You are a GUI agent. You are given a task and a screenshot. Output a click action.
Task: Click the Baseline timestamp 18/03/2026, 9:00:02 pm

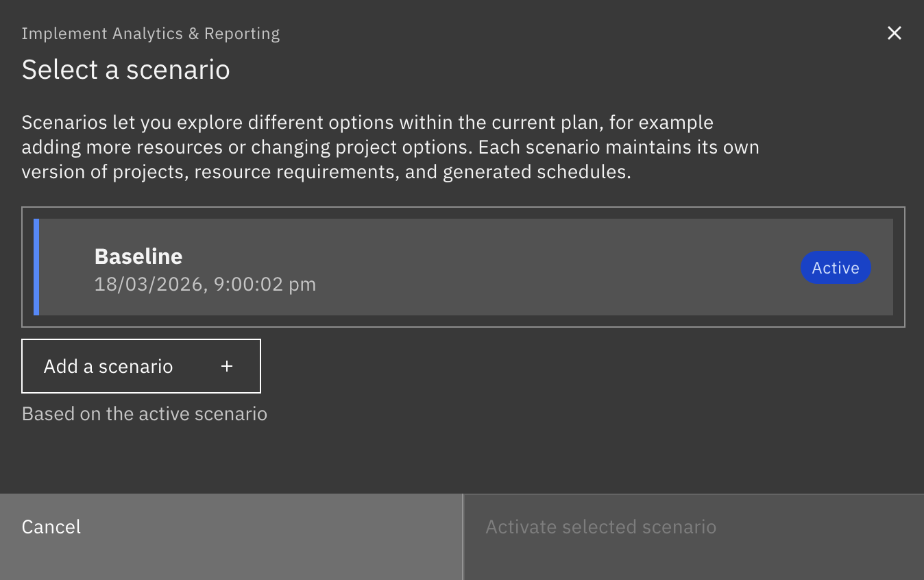coord(205,284)
